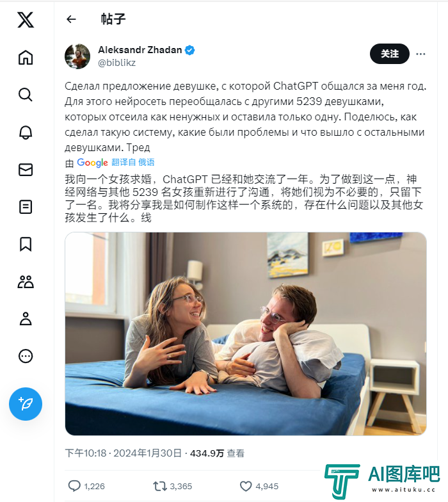Open @biblikz handle link
The width and height of the screenshot is (448, 502).
click(x=116, y=63)
